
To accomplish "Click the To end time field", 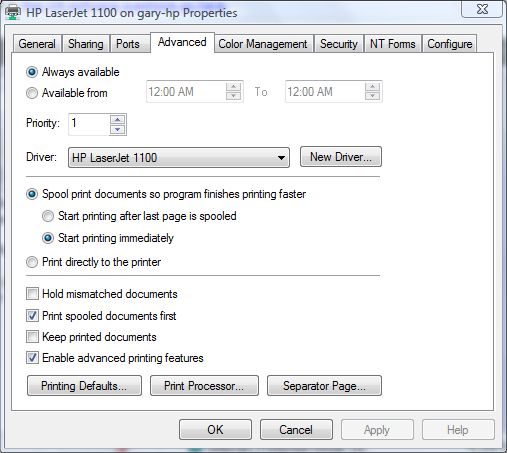I will click(325, 91).
